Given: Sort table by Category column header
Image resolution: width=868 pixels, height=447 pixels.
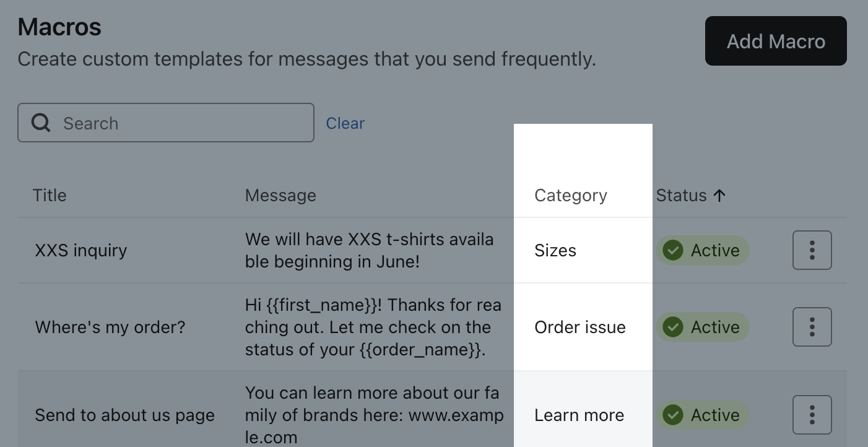Looking at the screenshot, I should [x=570, y=196].
